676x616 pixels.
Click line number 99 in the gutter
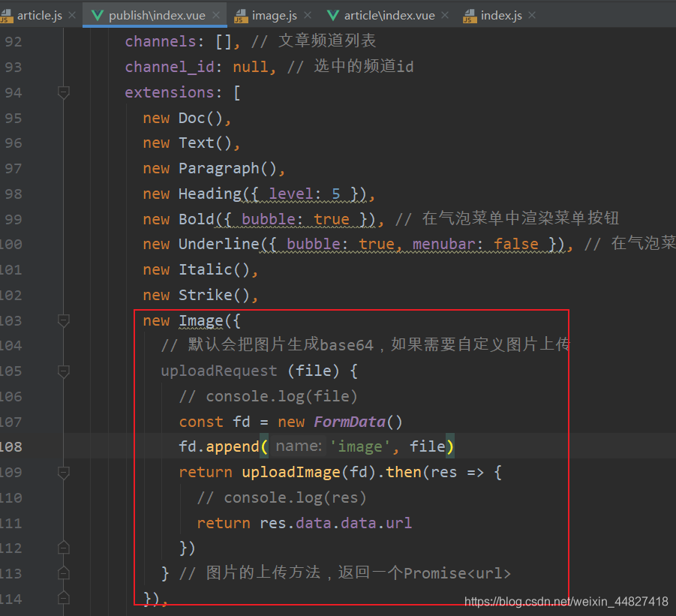pyautogui.click(x=13, y=219)
